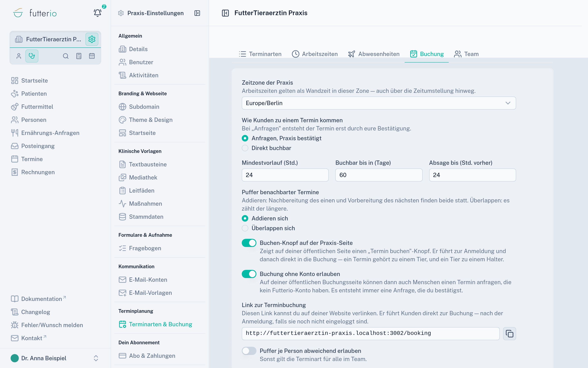Switch to the Terminarten tab
The image size is (588, 368).
[x=260, y=54]
